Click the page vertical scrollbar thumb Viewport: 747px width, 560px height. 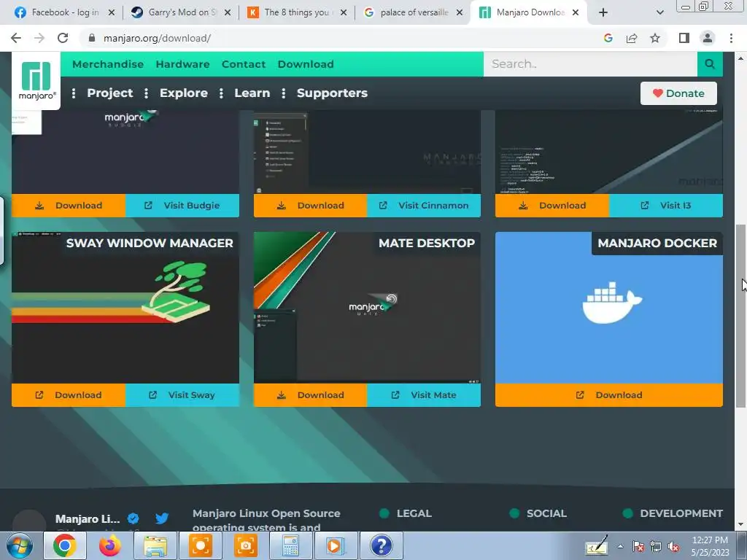tap(740, 315)
